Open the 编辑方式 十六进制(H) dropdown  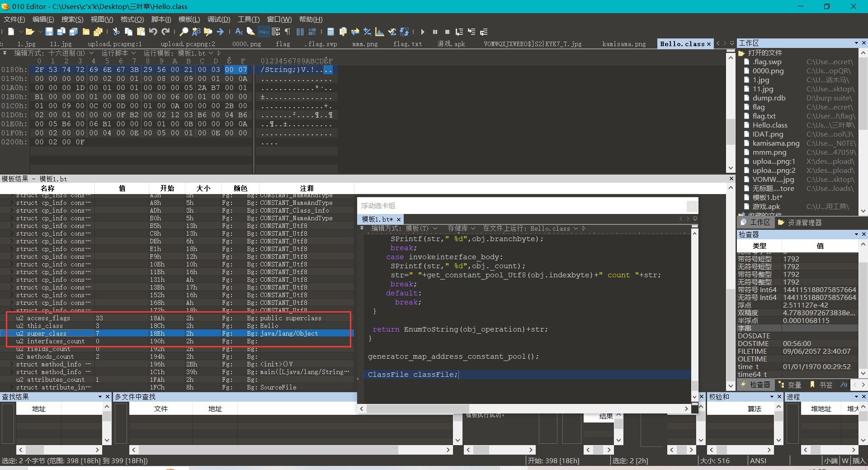click(x=54, y=53)
